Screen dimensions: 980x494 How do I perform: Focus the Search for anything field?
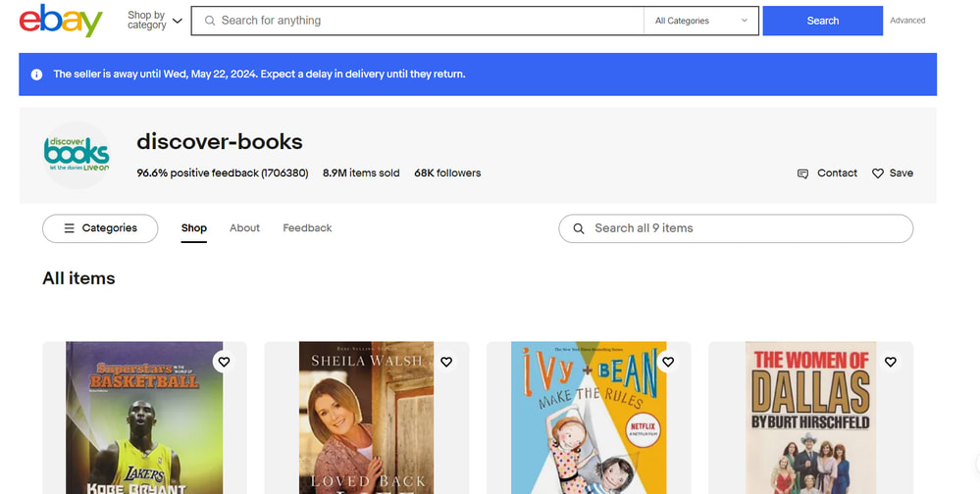pos(418,21)
